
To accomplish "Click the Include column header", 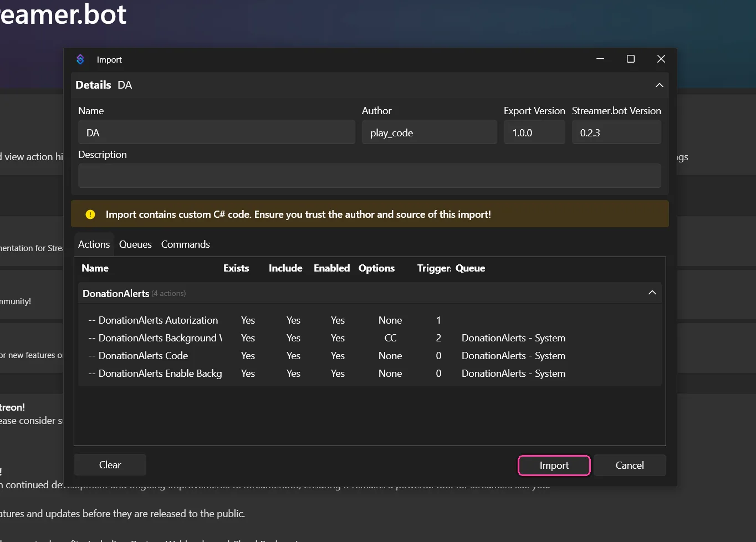I will 285,268.
